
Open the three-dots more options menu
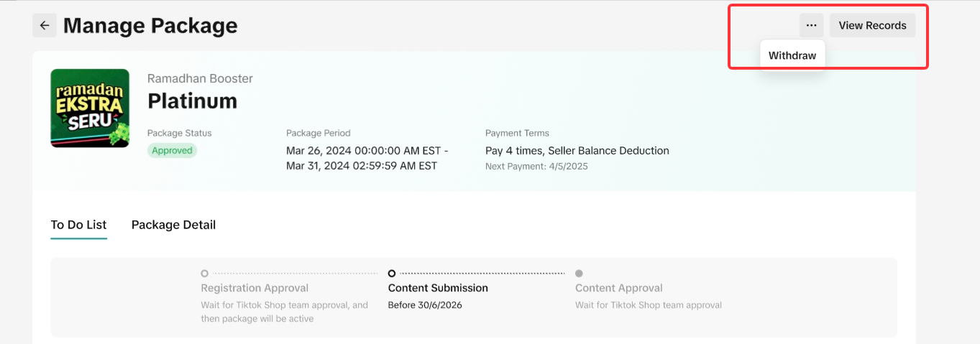coord(811,25)
